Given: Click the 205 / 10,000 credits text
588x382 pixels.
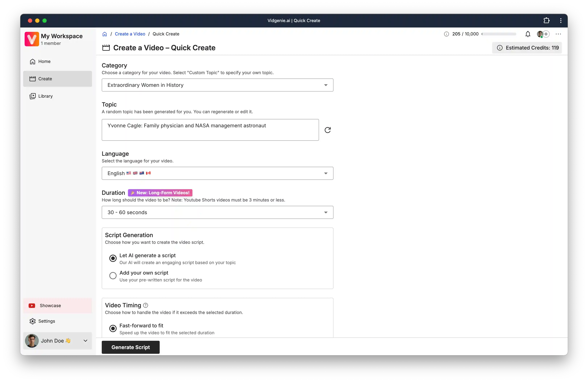Looking at the screenshot, I should tap(465, 34).
